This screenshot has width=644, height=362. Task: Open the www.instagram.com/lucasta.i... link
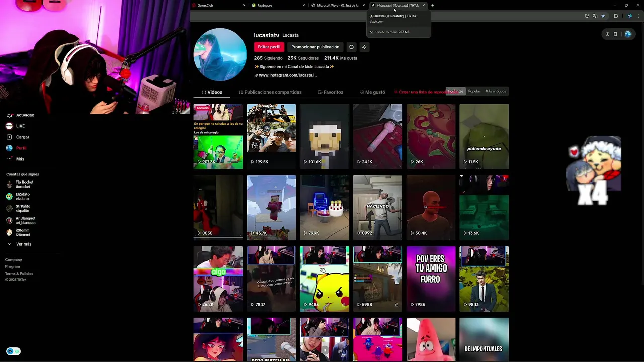[288, 75]
